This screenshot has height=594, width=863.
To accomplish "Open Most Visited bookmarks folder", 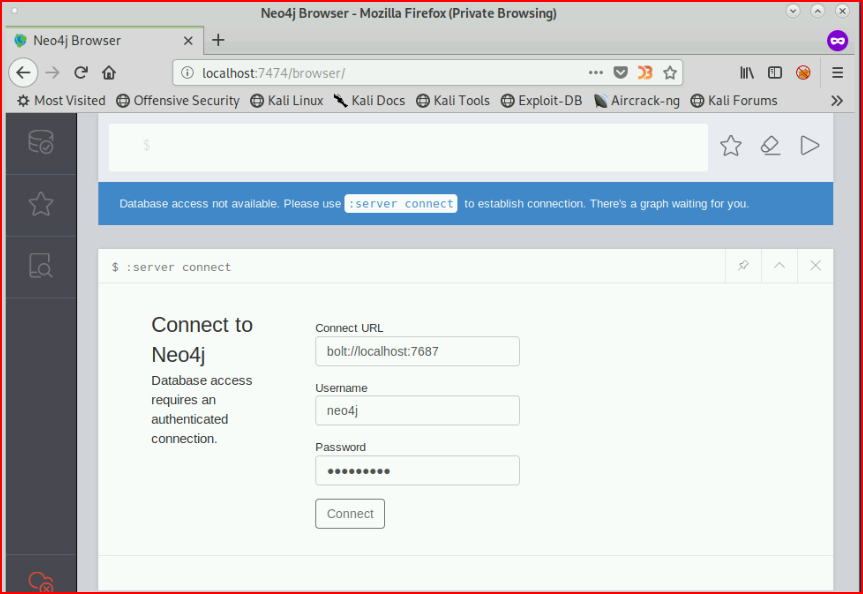I will point(61,101).
